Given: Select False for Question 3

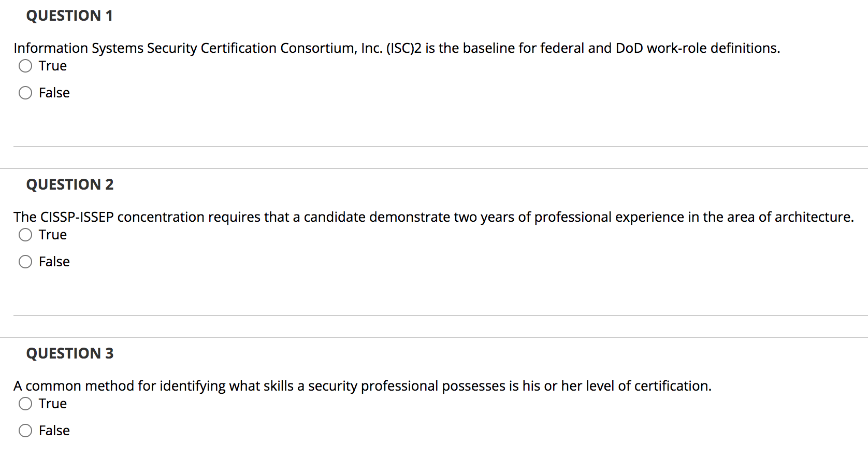Looking at the screenshot, I should click(25, 431).
